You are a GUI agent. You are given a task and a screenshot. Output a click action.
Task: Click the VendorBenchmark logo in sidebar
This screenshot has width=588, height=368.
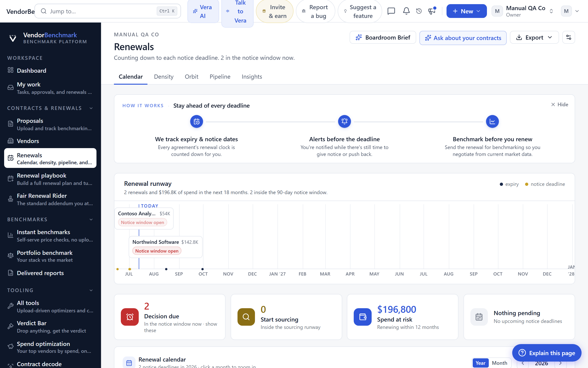click(x=13, y=38)
